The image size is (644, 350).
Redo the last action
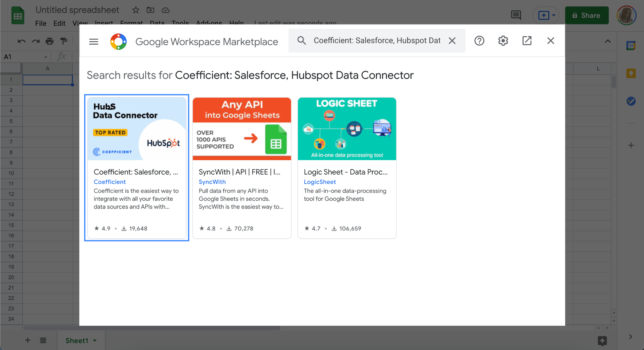click(x=36, y=41)
